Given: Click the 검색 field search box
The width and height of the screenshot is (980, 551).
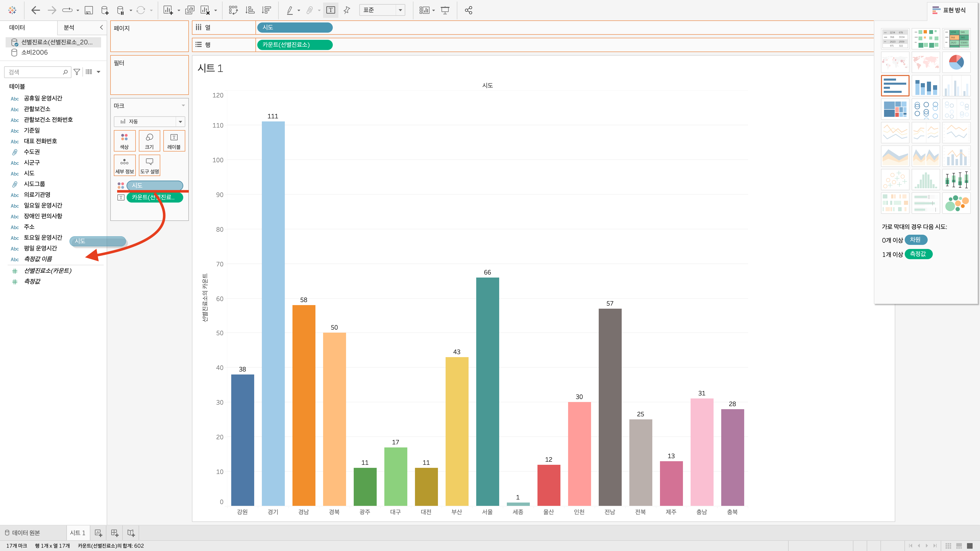Looking at the screenshot, I should [34, 72].
